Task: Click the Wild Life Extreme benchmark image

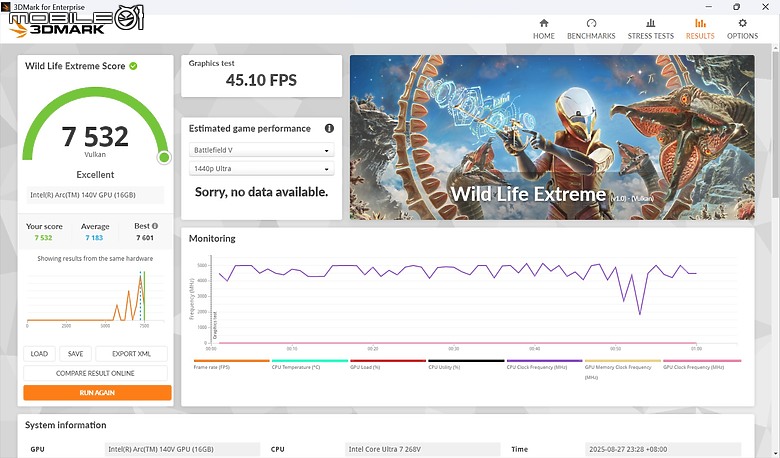Action: pos(552,137)
